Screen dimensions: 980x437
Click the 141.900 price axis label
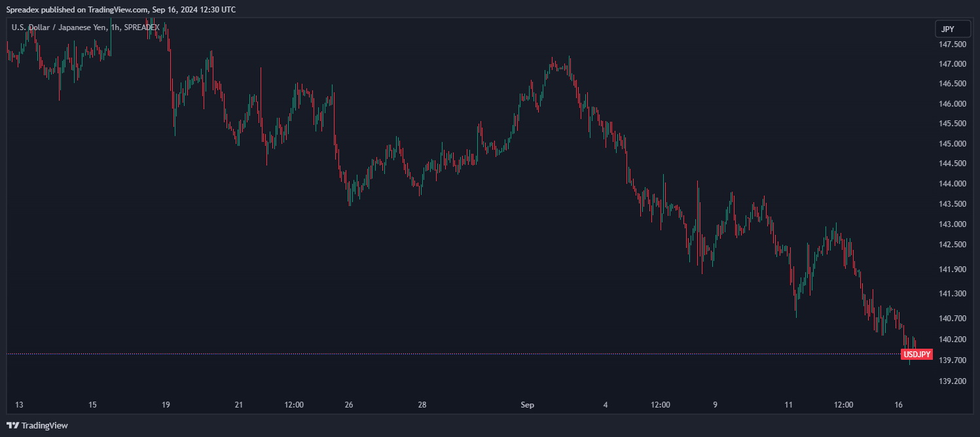(x=953, y=270)
